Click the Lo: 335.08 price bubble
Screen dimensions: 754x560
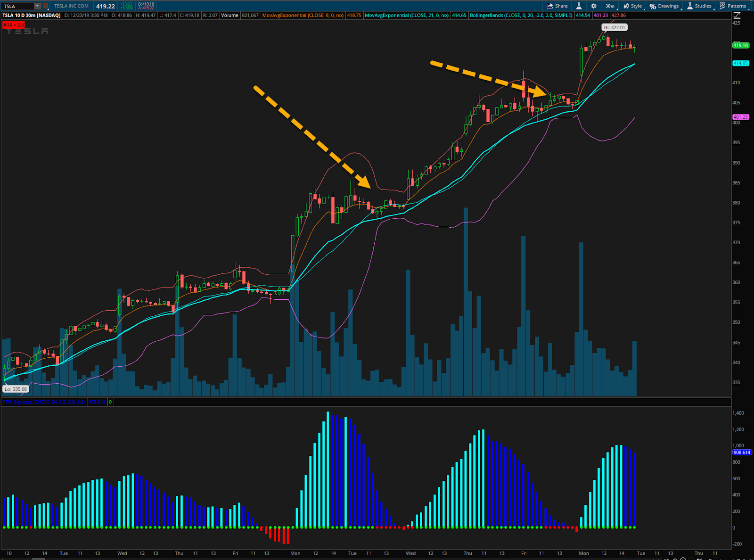point(16,389)
